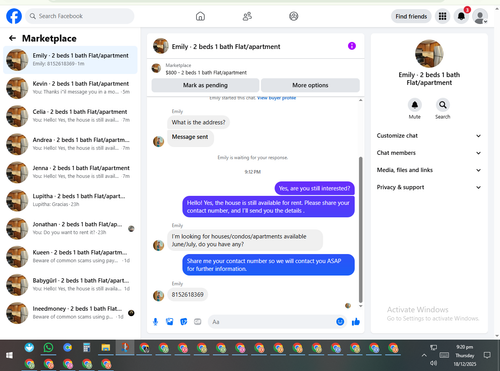Open the Friends icon in top navigation
Viewport: 500px width, 371px height.
point(247,16)
